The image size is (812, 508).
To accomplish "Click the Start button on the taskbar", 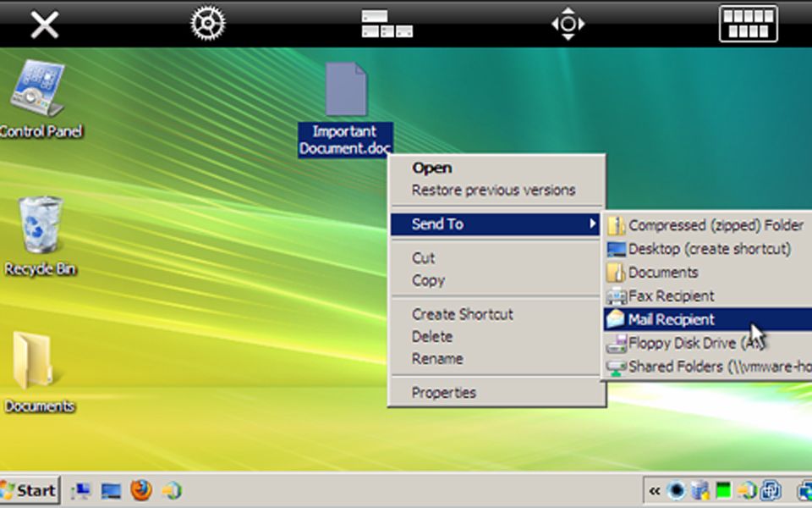I will pyautogui.click(x=30, y=490).
